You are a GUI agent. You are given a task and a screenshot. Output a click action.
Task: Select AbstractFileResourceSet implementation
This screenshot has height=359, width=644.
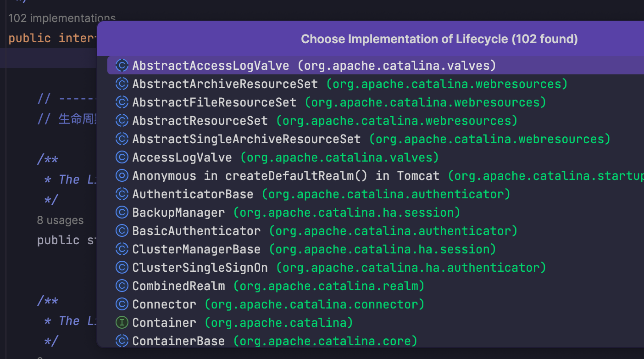click(x=214, y=102)
